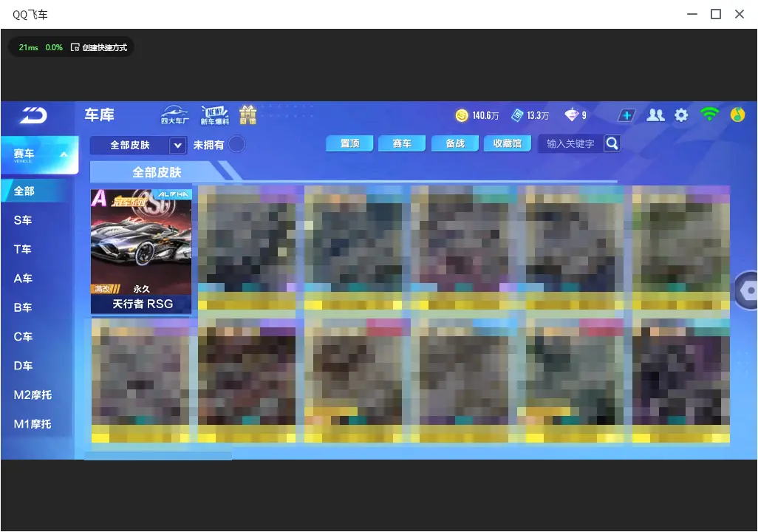The image size is (758, 532).
Task: Click the hexagon floating button on right edge
Action: point(748,290)
